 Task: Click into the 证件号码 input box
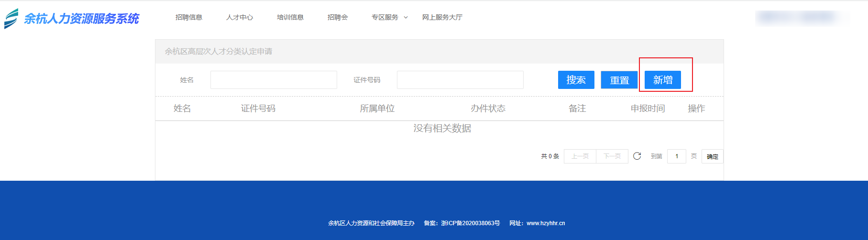pyautogui.click(x=460, y=80)
